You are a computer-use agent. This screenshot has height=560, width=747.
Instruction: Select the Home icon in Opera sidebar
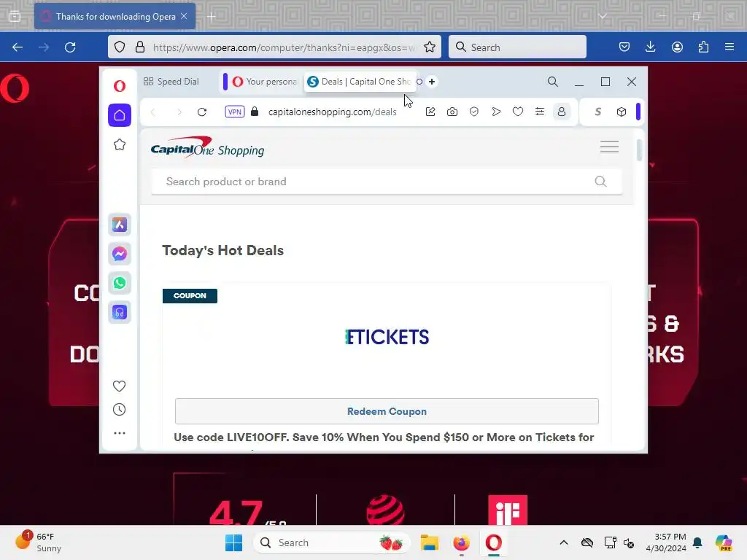click(x=120, y=115)
